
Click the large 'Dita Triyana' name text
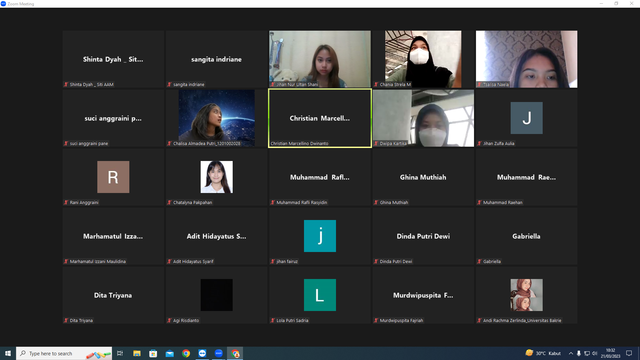(x=113, y=295)
